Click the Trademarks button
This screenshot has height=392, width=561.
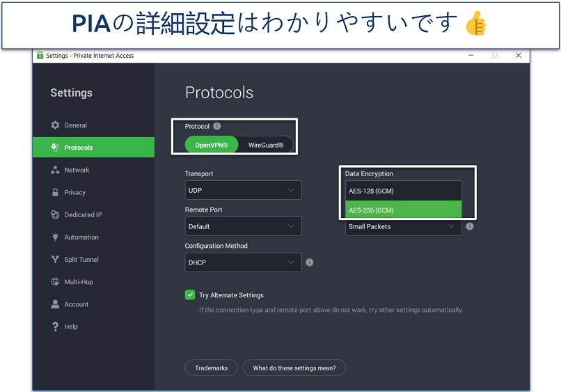[x=211, y=368]
